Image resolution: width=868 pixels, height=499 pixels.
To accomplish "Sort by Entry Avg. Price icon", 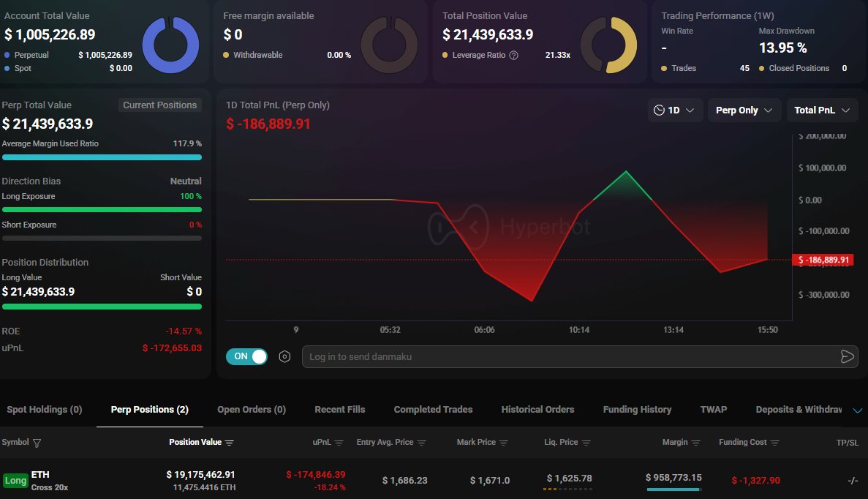I will pos(422,443).
